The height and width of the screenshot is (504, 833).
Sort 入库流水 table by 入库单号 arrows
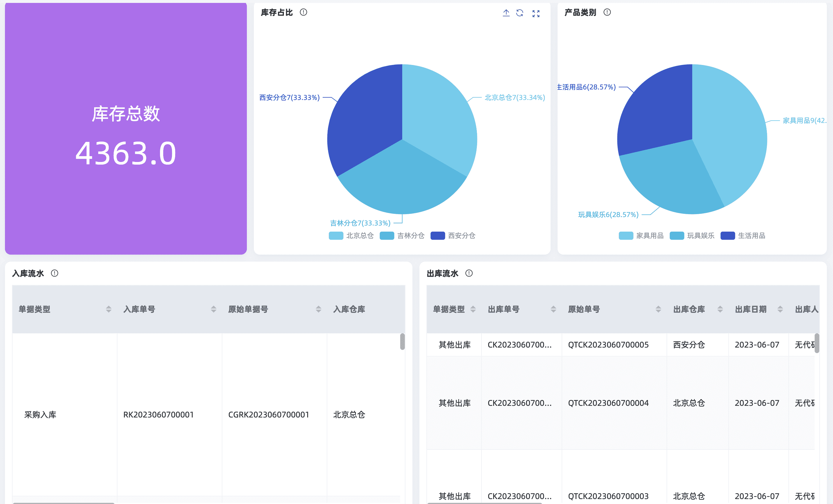213,309
